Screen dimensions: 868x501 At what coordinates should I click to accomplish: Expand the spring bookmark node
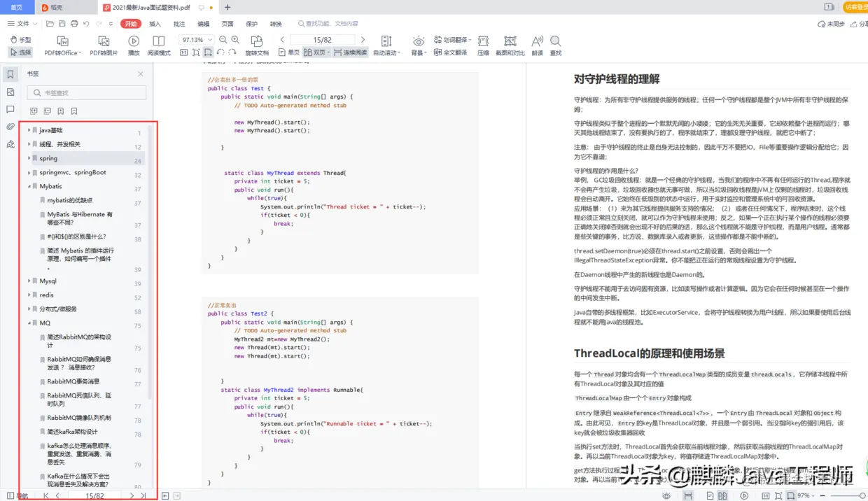tap(29, 158)
